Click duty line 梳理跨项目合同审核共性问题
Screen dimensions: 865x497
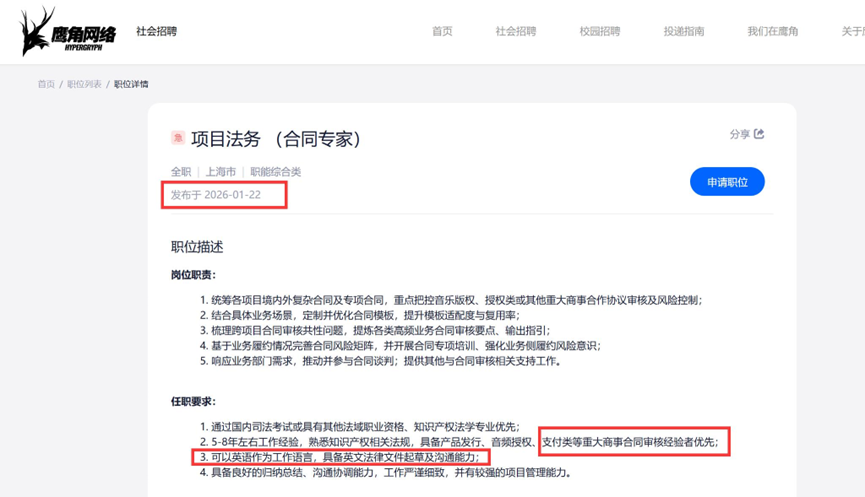tap(375, 330)
